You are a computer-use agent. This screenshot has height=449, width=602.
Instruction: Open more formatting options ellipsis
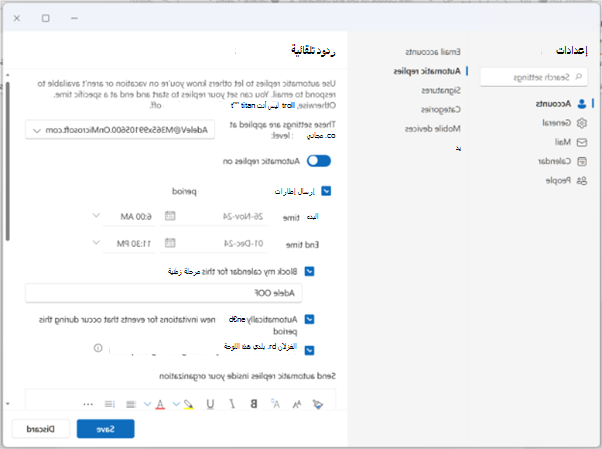point(88,404)
